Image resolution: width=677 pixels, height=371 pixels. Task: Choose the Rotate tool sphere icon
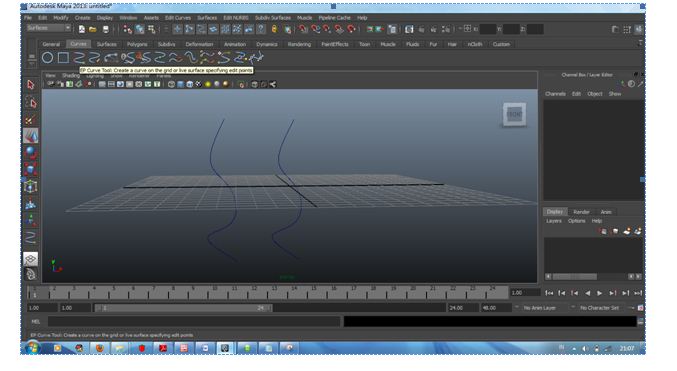tap(30, 152)
